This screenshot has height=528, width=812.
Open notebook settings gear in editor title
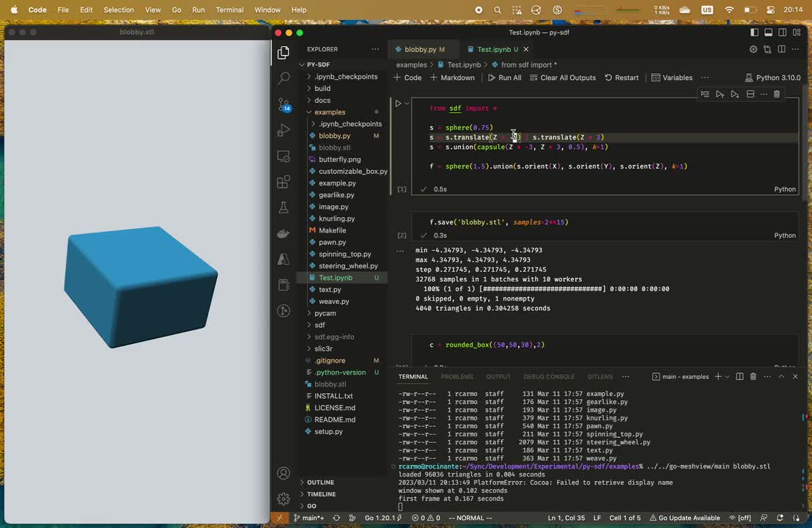753,49
